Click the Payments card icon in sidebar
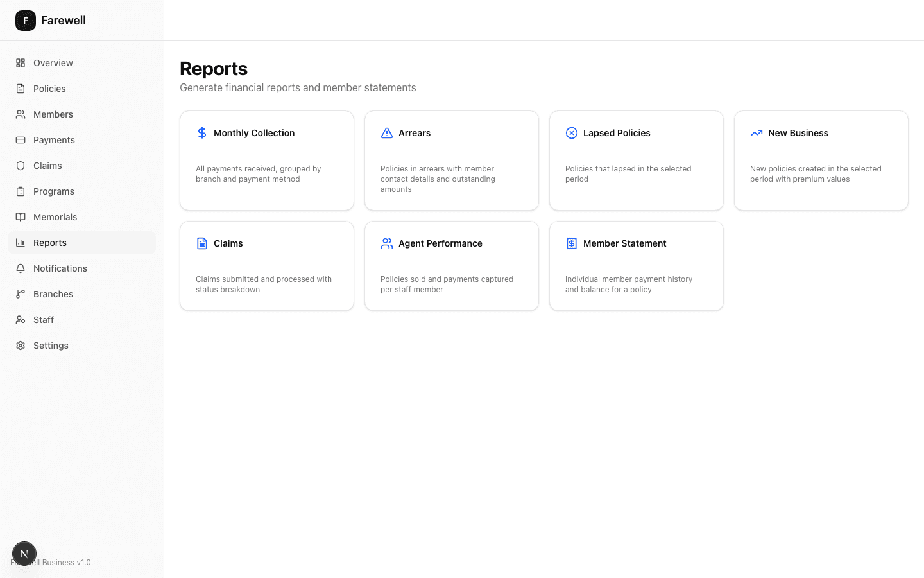The width and height of the screenshot is (924, 578). (x=20, y=139)
